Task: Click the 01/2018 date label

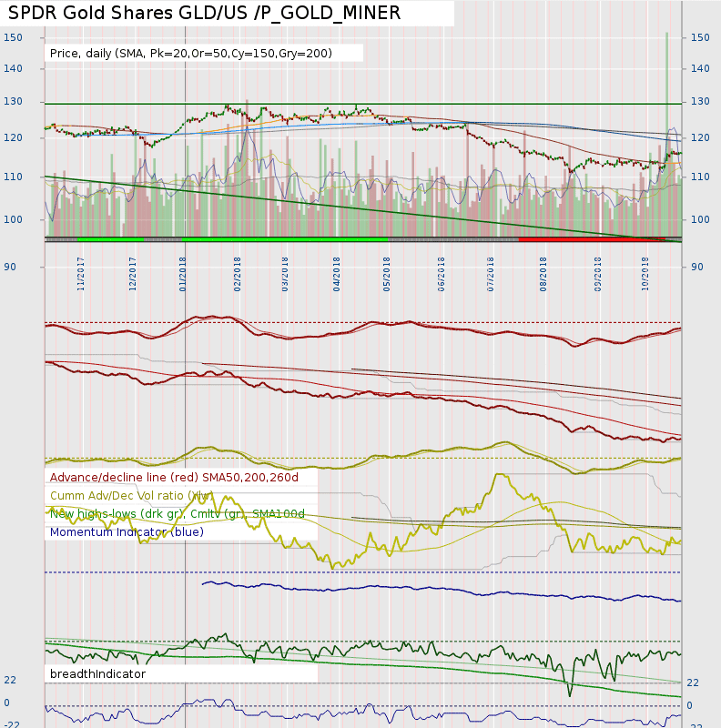Action: coord(183,274)
